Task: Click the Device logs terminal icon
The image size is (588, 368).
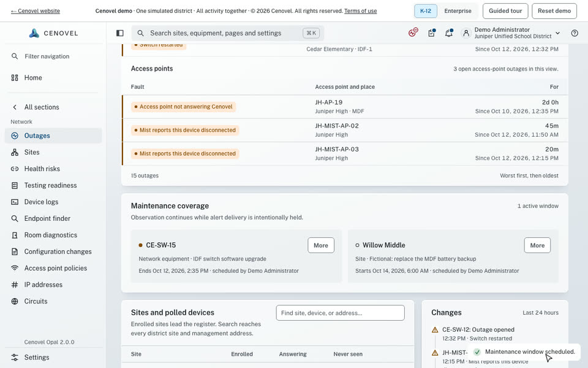Action: (15, 202)
